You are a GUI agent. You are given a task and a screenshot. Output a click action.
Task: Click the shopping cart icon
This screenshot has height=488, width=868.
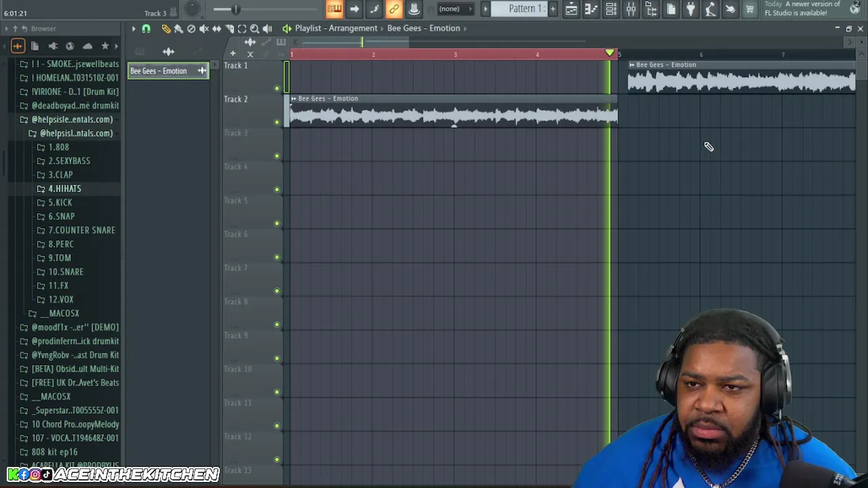pos(749,9)
